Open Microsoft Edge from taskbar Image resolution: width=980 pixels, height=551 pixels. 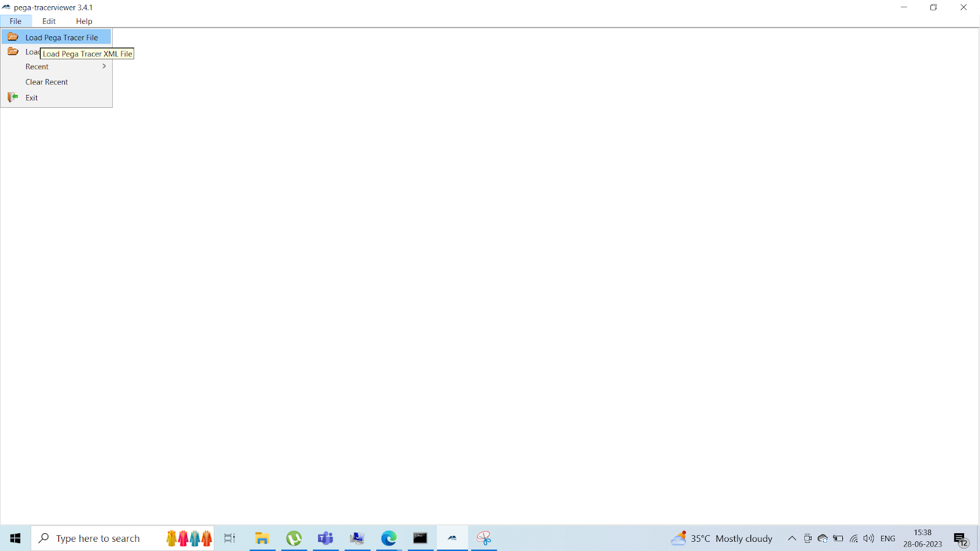(389, 538)
